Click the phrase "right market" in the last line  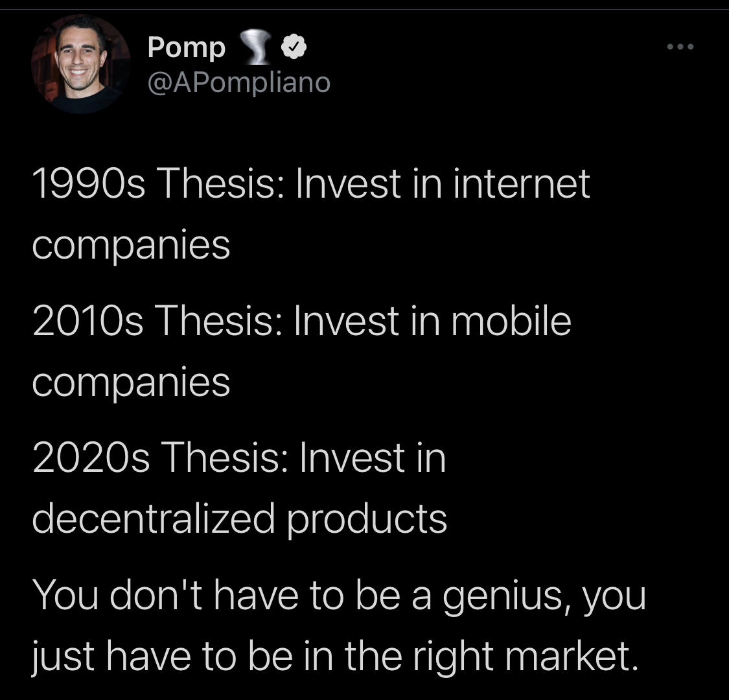tap(526, 657)
